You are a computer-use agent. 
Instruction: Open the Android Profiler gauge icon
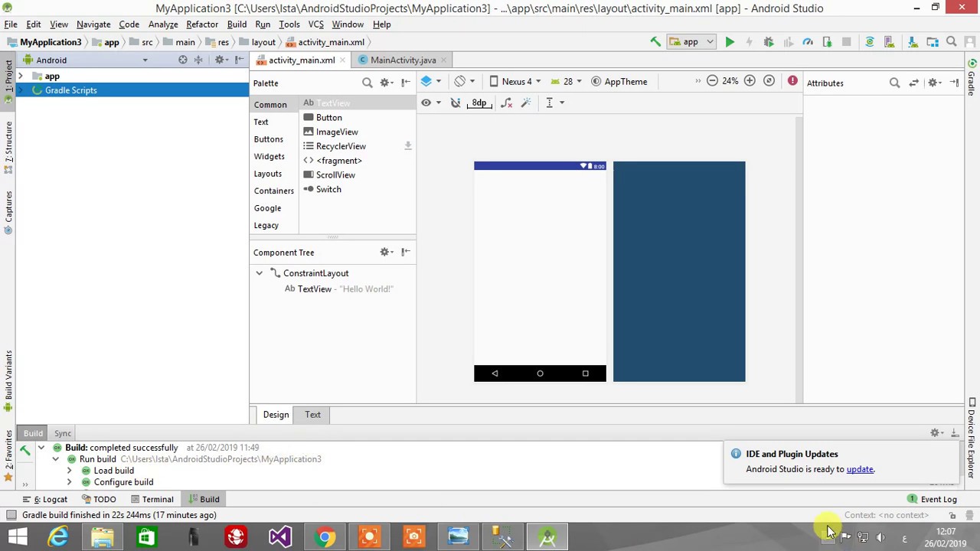[x=808, y=42]
